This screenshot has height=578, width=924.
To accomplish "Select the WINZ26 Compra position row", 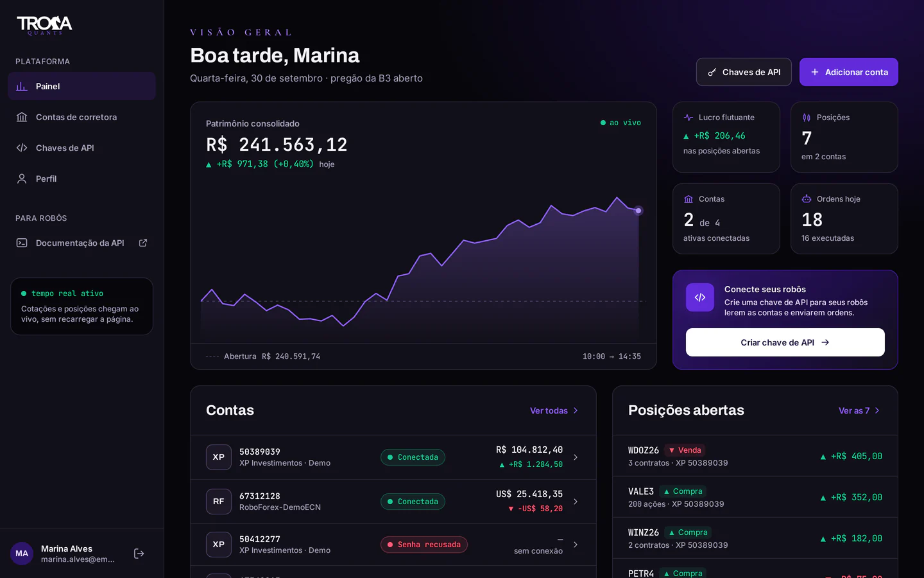I will [x=755, y=538].
